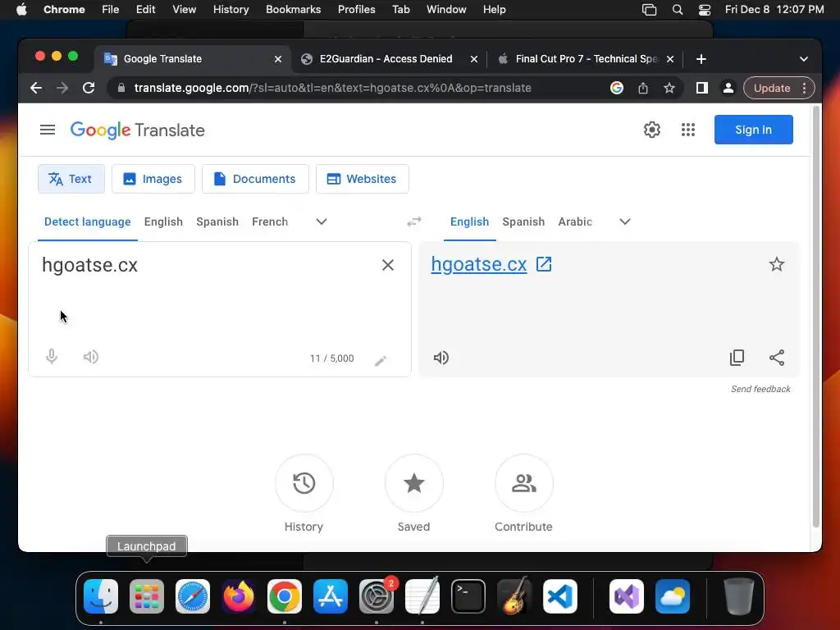Expand more target languages dropdown

click(x=624, y=221)
